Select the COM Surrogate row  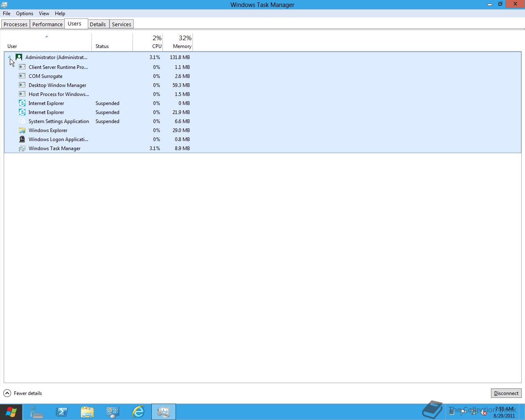(x=262, y=76)
